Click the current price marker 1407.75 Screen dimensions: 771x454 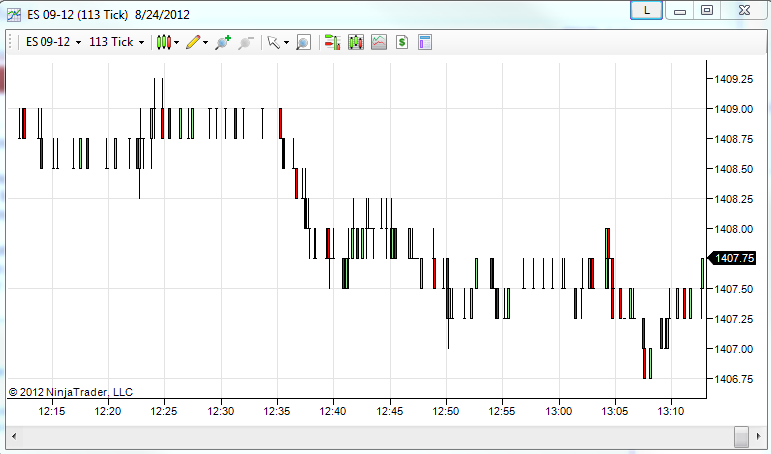[731, 258]
